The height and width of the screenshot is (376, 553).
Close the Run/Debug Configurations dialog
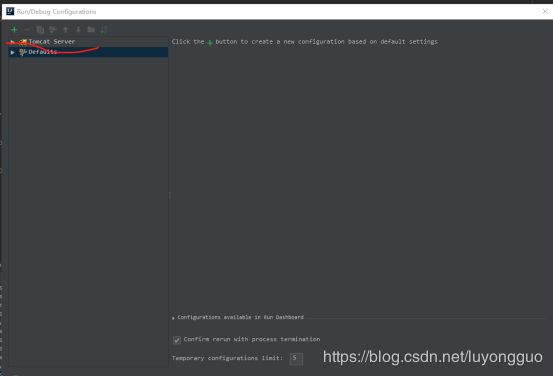coord(545,12)
